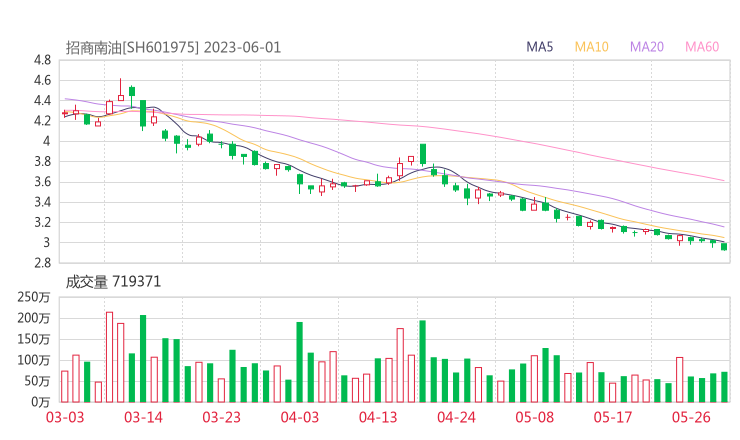Click the 50万 volume axis label
The height and width of the screenshot is (440, 740).
(37, 381)
